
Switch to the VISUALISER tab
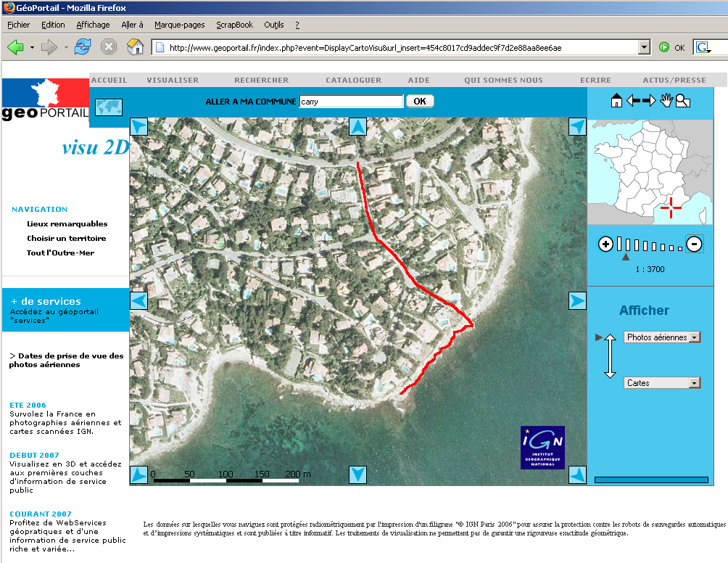173,80
